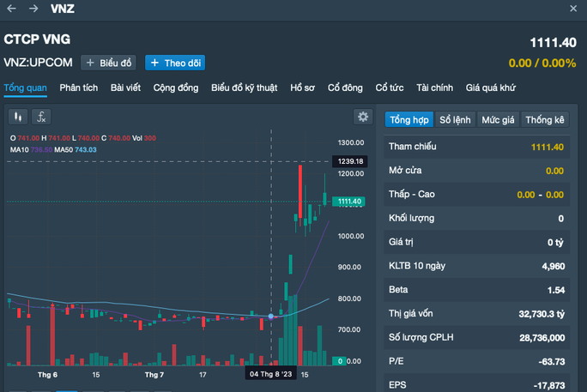Click the Biểu đồ button
The width and height of the screenshot is (587, 392).
tap(109, 63)
